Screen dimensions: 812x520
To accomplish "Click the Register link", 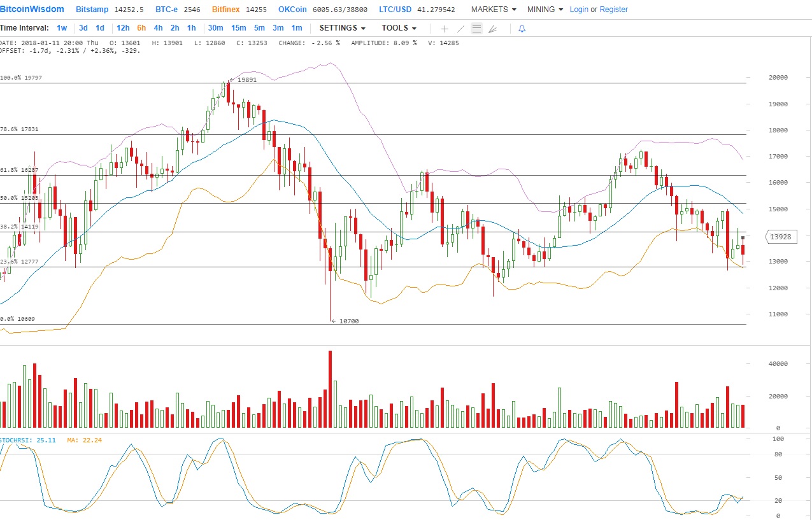I will click(x=613, y=10).
